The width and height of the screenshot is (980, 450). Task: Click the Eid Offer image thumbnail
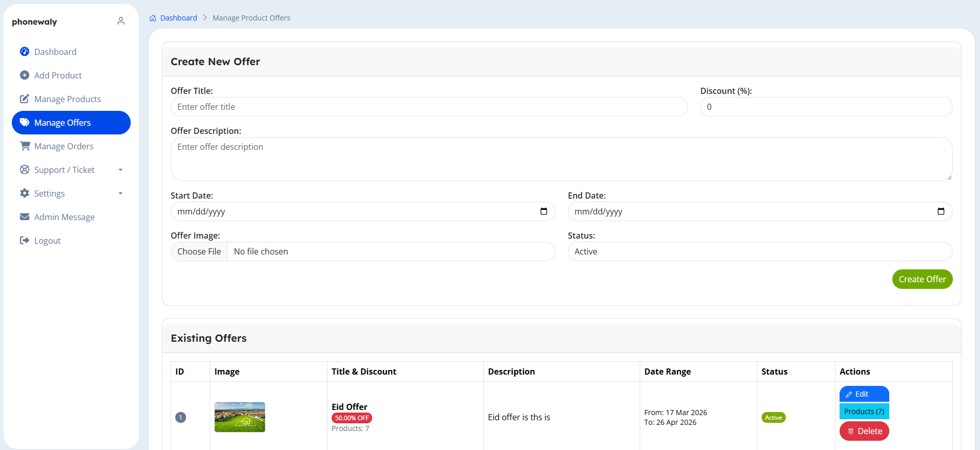(x=240, y=417)
